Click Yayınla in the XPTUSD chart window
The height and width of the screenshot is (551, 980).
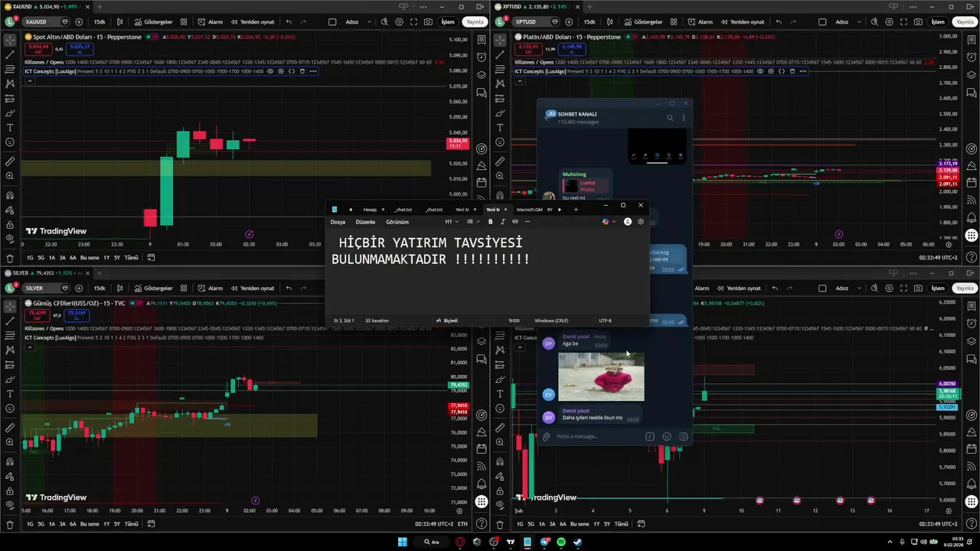point(965,22)
